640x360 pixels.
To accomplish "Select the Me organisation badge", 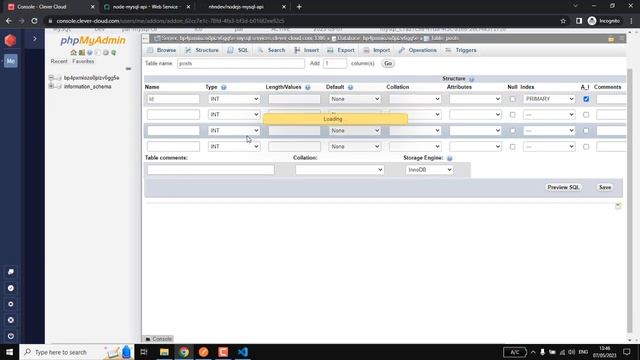I will 11,61.
